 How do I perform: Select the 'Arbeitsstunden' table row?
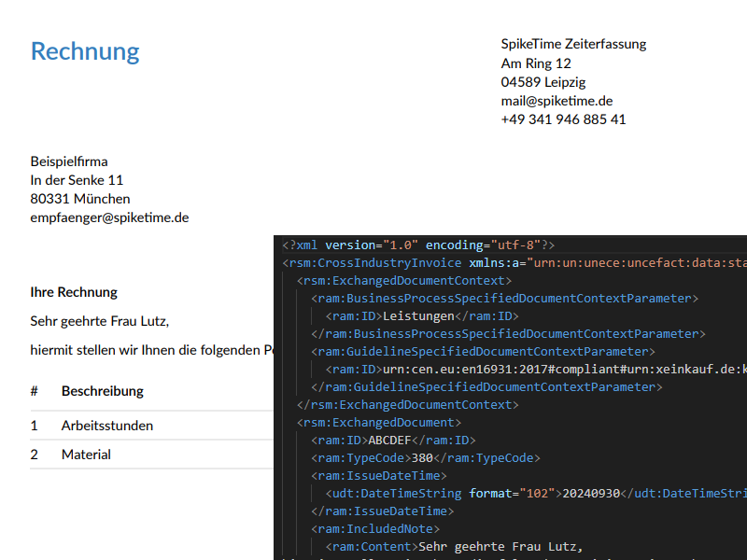point(152,426)
